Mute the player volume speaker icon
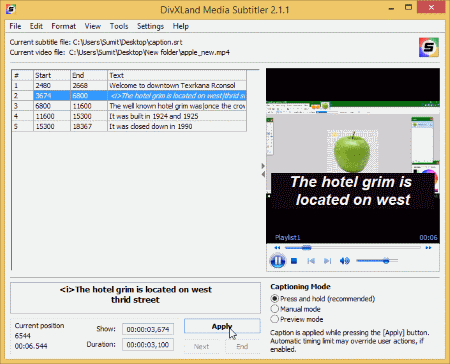This screenshot has width=450, height=364. pyautogui.click(x=345, y=261)
